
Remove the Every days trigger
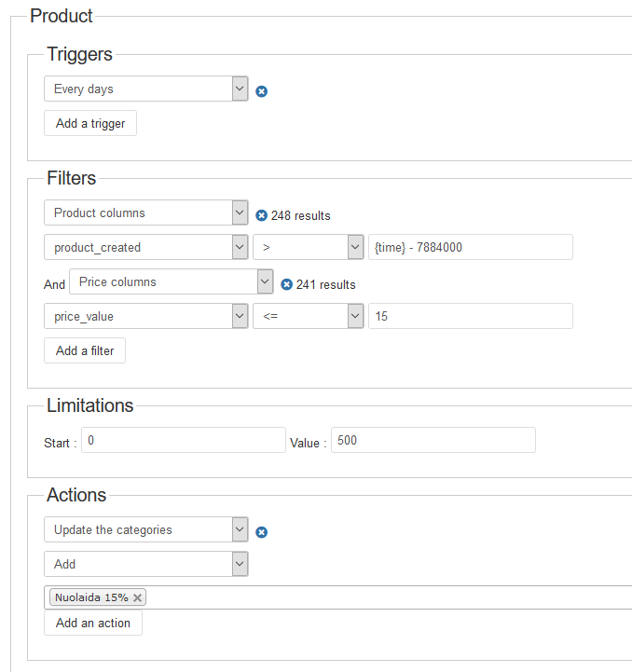click(x=262, y=91)
